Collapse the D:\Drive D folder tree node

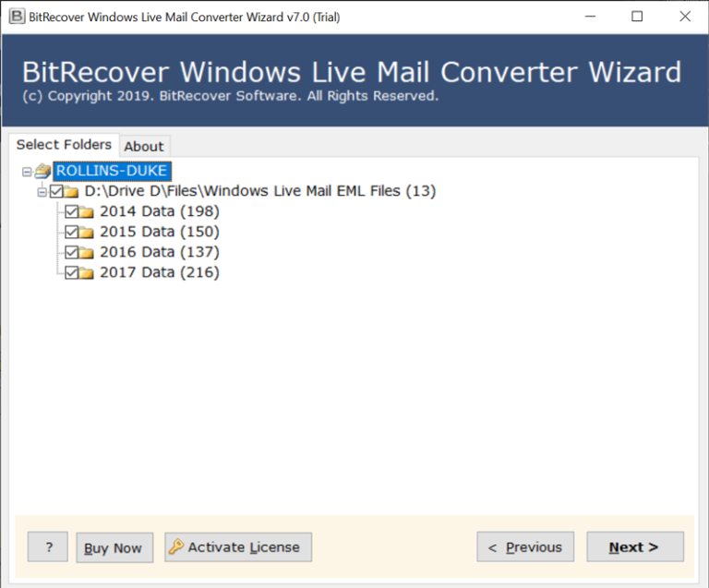pos(42,191)
